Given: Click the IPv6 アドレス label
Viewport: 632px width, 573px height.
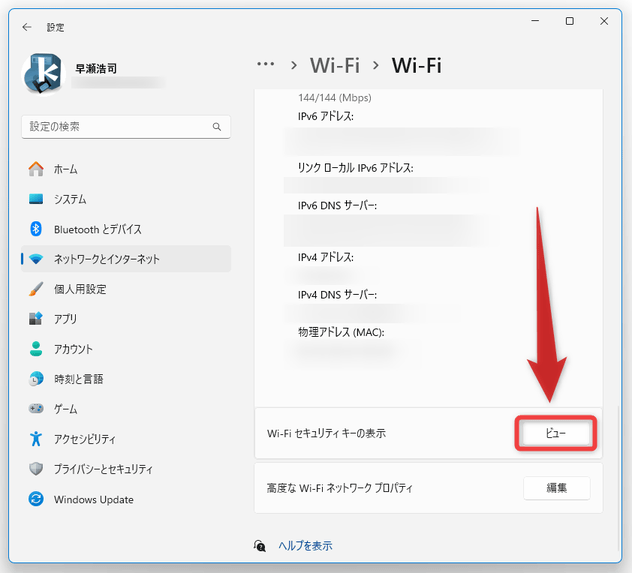Looking at the screenshot, I should [x=326, y=116].
